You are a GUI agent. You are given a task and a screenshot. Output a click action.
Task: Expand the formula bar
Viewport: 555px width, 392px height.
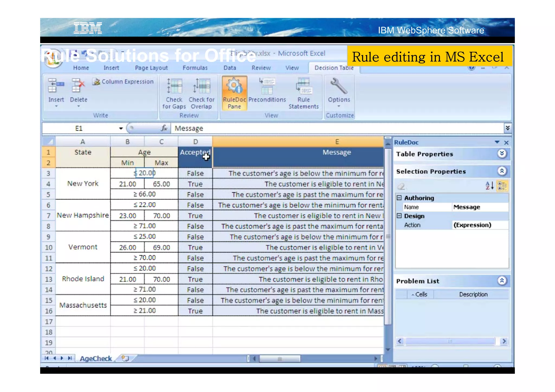point(507,128)
